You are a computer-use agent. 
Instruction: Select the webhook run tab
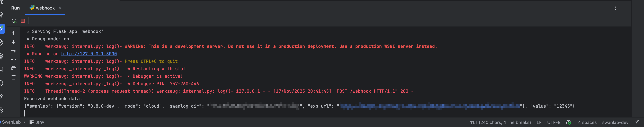[x=45, y=8]
